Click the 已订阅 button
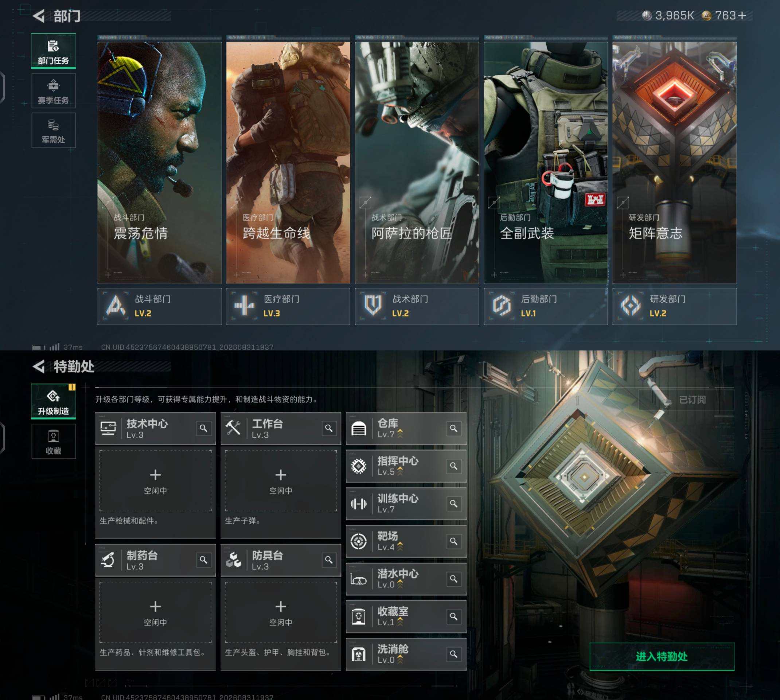 692,400
